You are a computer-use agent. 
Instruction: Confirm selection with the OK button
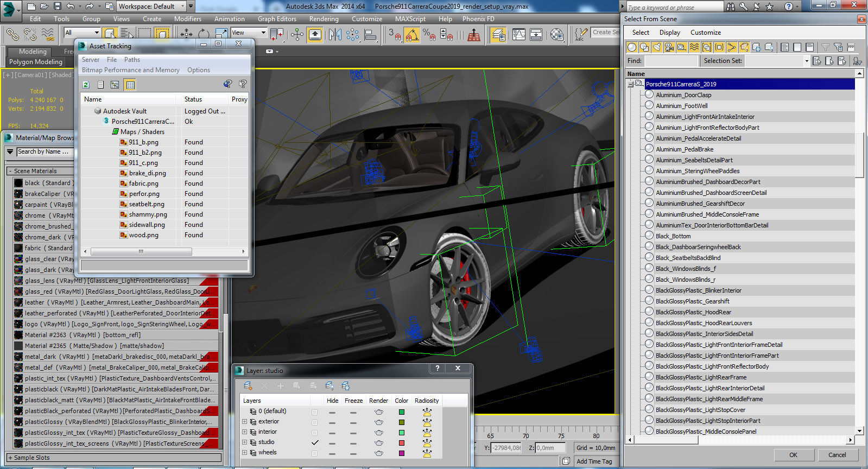click(793, 455)
